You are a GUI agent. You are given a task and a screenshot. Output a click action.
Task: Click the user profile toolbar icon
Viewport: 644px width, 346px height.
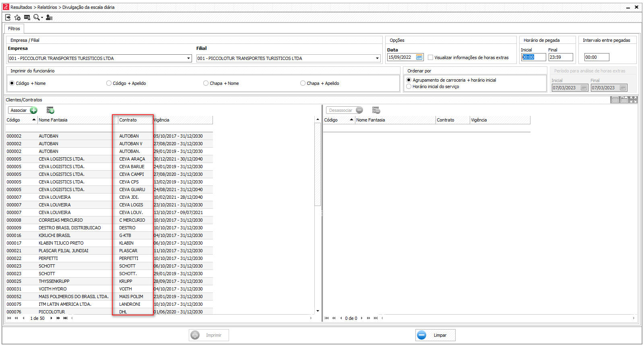(49, 17)
